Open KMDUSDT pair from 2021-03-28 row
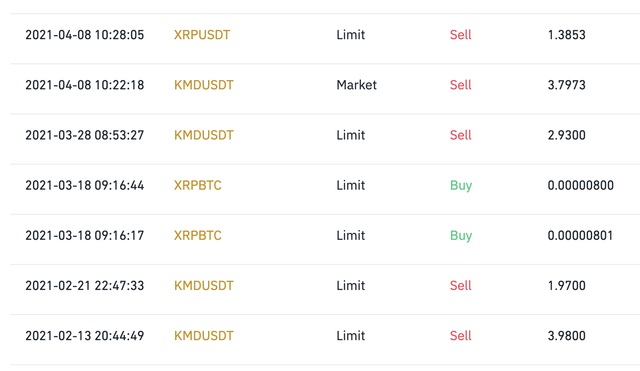This screenshot has width=640, height=371. tap(204, 135)
